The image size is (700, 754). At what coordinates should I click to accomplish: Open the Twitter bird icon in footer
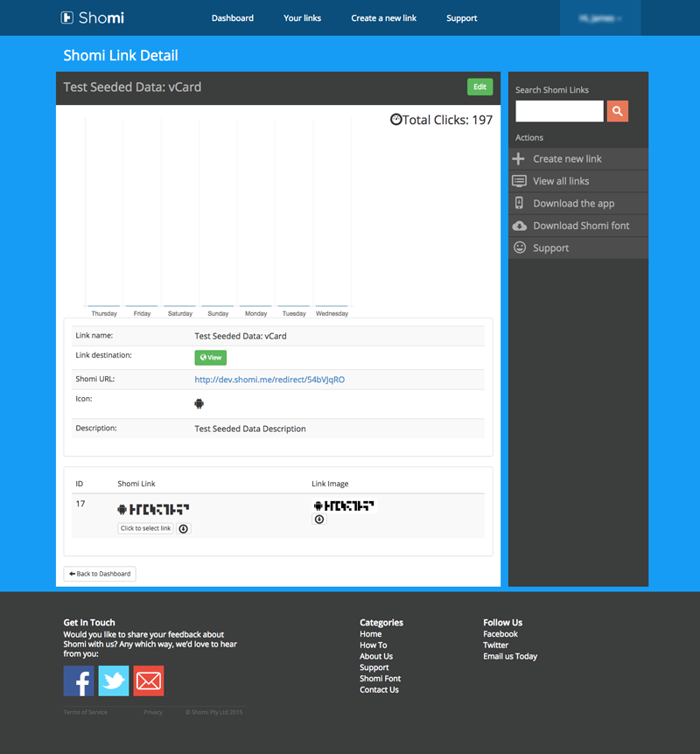[x=114, y=681]
